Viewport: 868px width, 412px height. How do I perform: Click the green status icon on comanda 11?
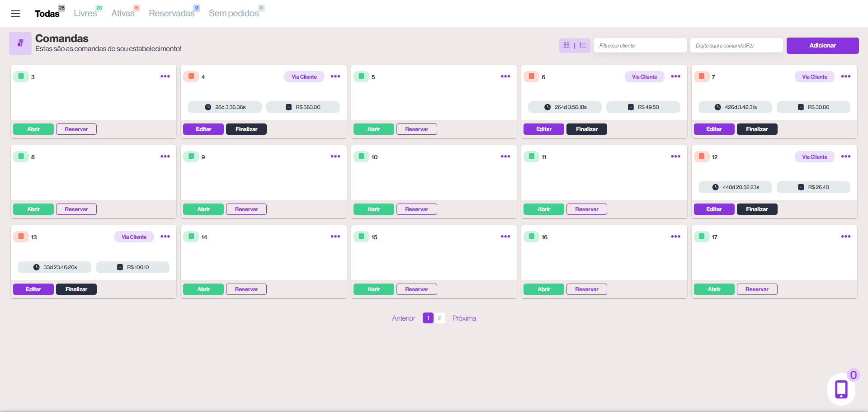pyautogui.click(x=531, y=156)
